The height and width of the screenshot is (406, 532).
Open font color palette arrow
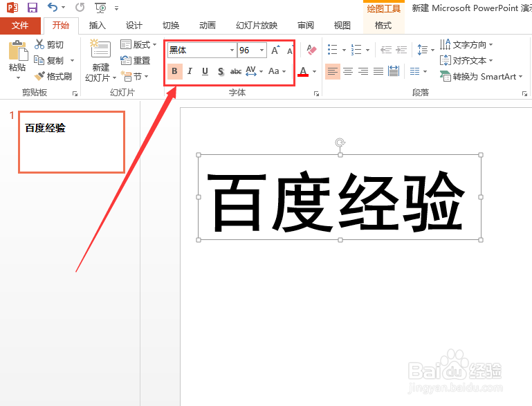(x=314, y=71)
